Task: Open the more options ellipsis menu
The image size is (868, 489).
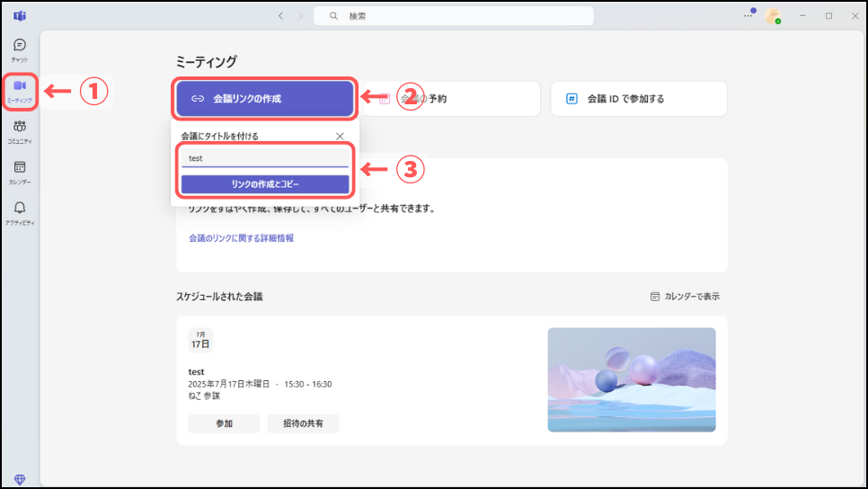Action: (748, 16)
